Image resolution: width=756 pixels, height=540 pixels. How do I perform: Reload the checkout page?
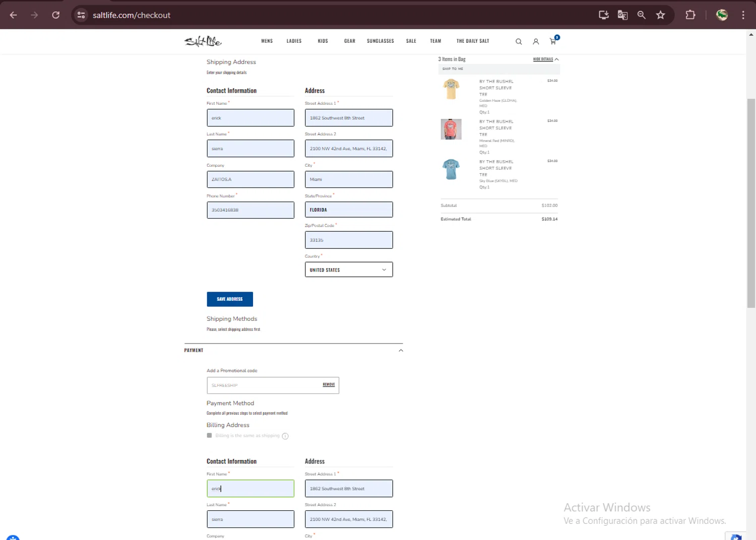tap(56, 15)
